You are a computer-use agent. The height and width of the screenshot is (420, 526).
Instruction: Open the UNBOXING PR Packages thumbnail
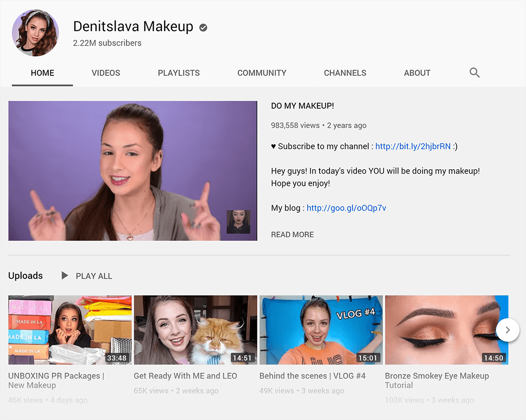[70, 330]
